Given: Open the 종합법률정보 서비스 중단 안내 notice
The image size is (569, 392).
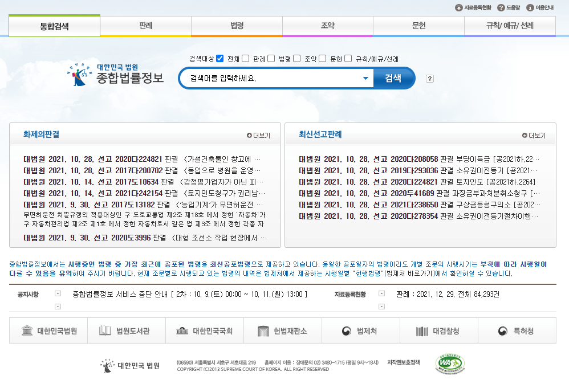Looking at the screenshot, I should coord(190,295).
